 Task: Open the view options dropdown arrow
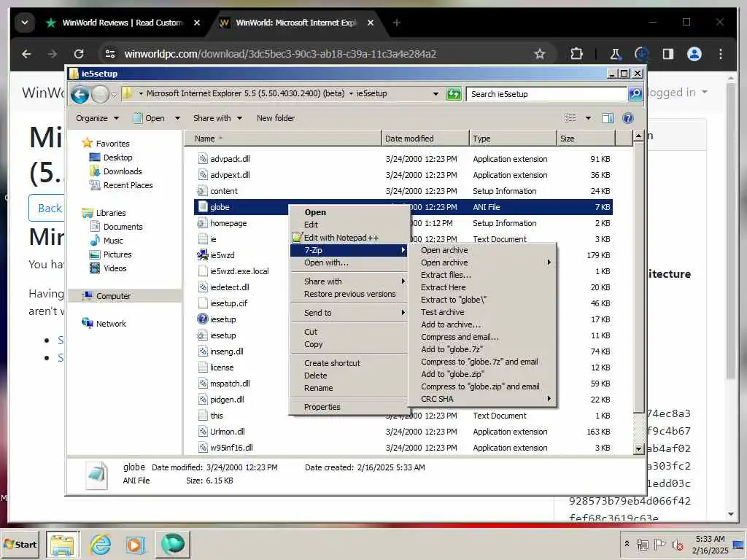pos(589,118)
